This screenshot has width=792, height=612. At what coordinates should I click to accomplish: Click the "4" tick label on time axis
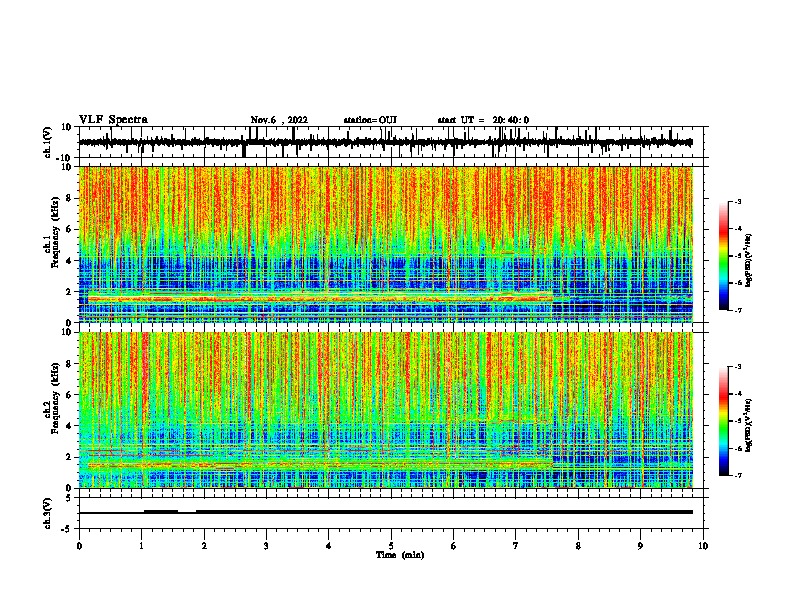(329, 546)
